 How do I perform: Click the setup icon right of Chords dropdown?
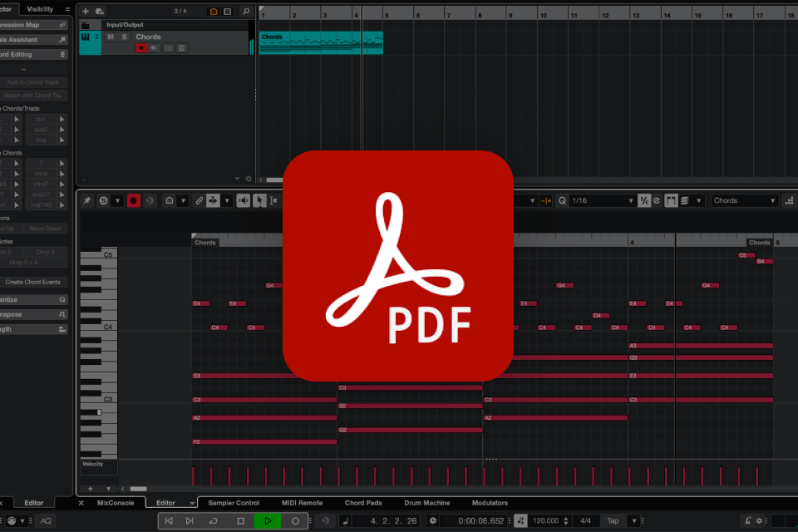tap(790, 200)
